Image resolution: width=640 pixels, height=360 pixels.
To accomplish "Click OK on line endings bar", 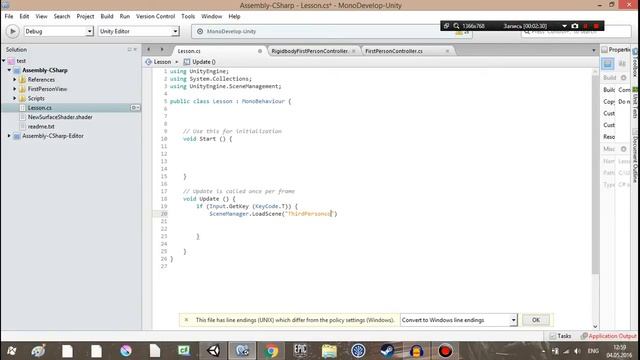I will tap(536, 320).
